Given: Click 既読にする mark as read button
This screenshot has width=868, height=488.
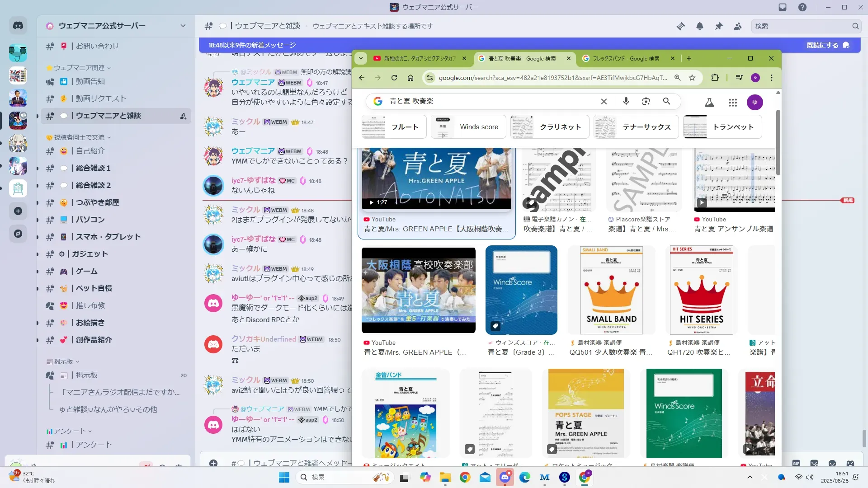Looking at the screenshot, I should point(827,45).
